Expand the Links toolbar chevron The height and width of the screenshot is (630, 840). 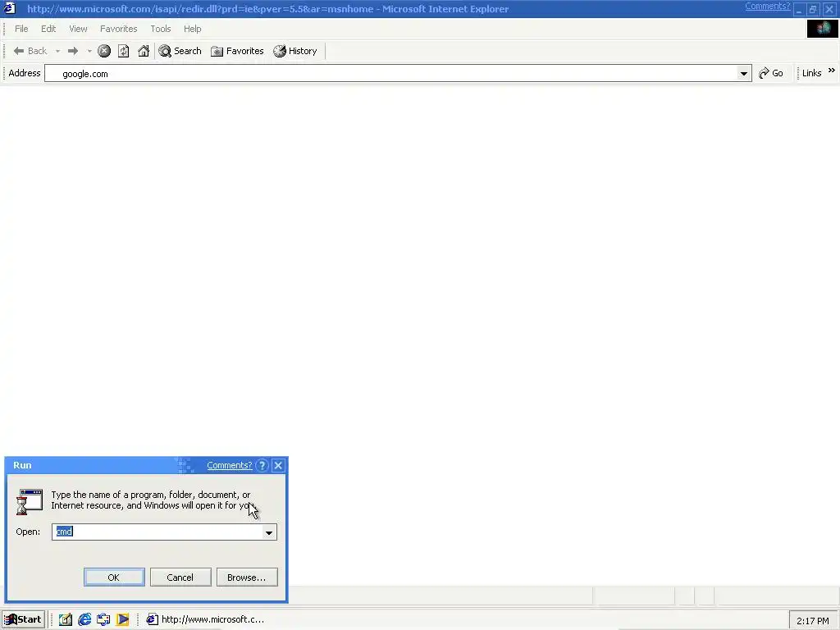tap(832, 71)
